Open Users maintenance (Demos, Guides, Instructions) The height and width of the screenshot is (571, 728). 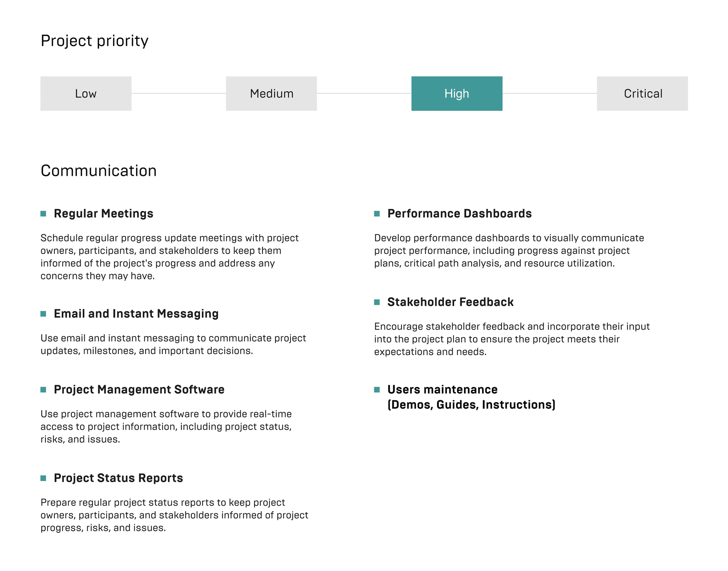[471, 397]
